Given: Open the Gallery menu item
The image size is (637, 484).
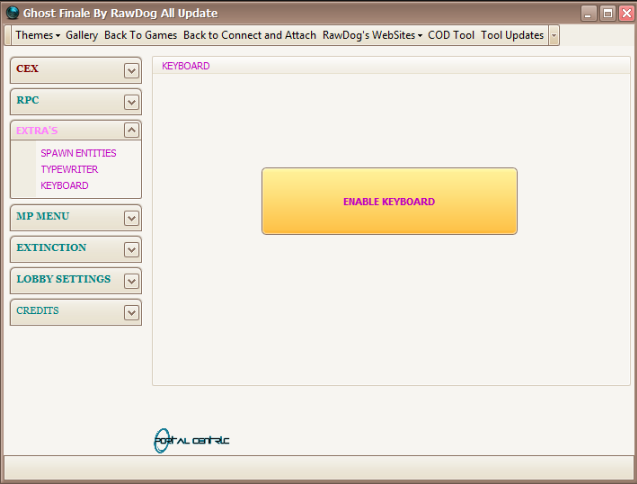Looking at the screenshot, I should [x=82, y=35].
